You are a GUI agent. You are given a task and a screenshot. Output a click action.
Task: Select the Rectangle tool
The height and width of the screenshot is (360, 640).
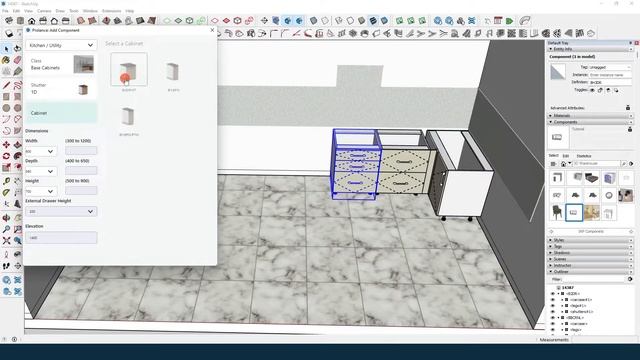pos(6,97)
